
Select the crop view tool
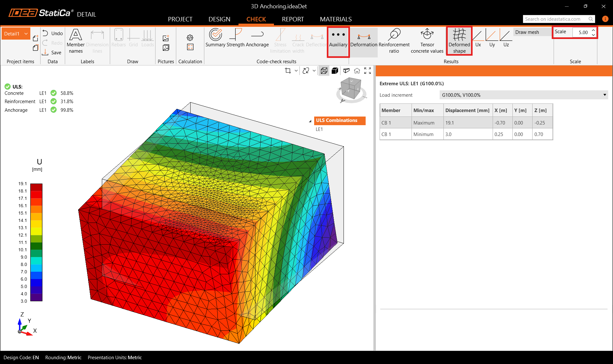pos(288,71)
